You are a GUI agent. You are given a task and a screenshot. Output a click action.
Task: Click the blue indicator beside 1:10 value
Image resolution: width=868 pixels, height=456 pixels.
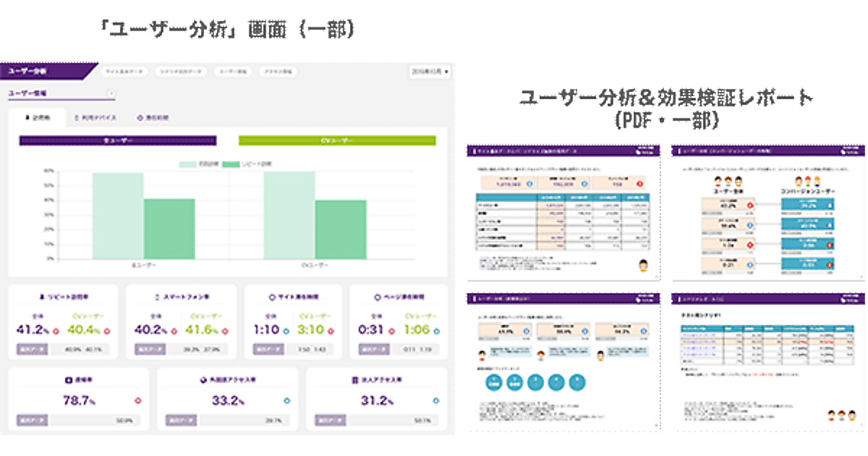point(286,331)
